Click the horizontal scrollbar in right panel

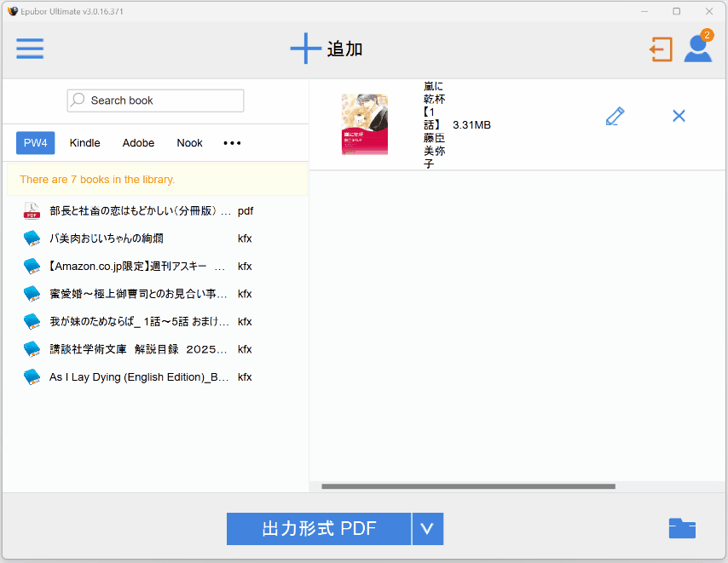[x=468, y=486]
